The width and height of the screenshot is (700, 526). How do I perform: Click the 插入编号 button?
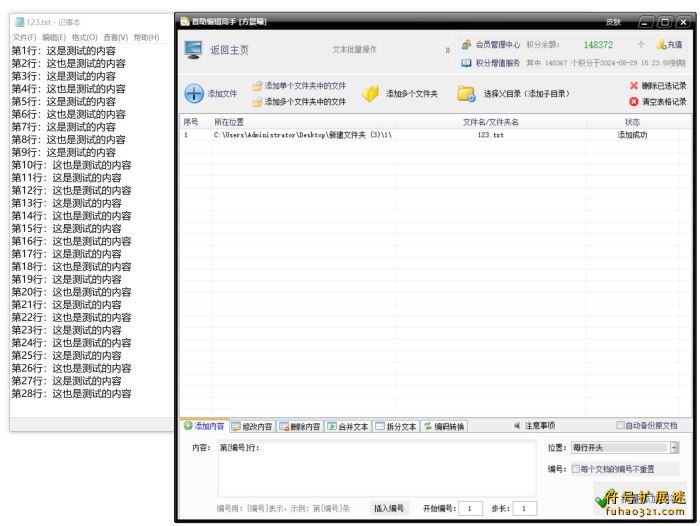pyautogui.click(x=389, y=508)
